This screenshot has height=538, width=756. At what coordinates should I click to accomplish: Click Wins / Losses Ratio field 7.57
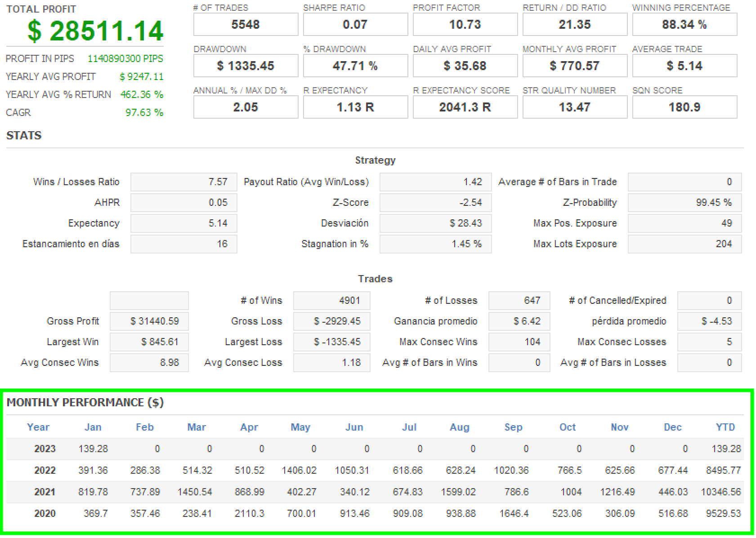(184, 182)
